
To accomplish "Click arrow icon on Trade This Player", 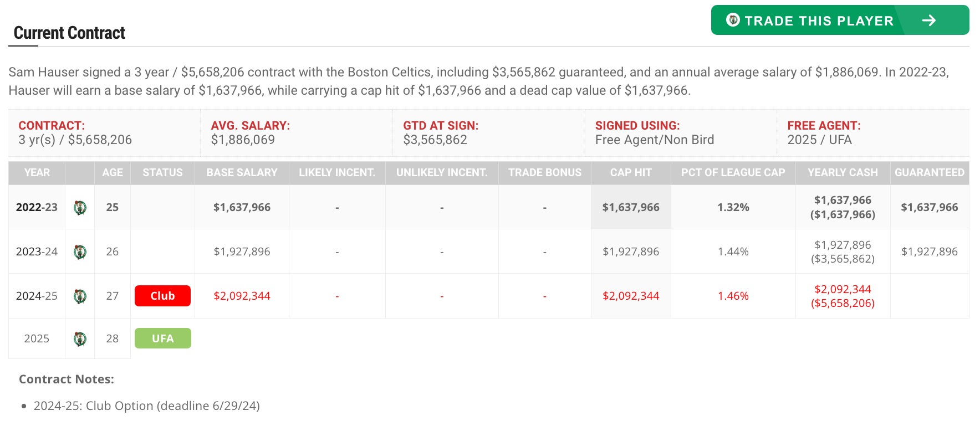I will [929, 20].
